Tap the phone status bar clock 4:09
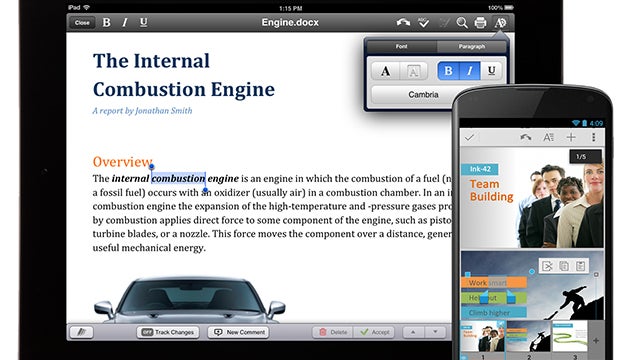This screenshot has height=360, width=640. (x=596, y=123)
